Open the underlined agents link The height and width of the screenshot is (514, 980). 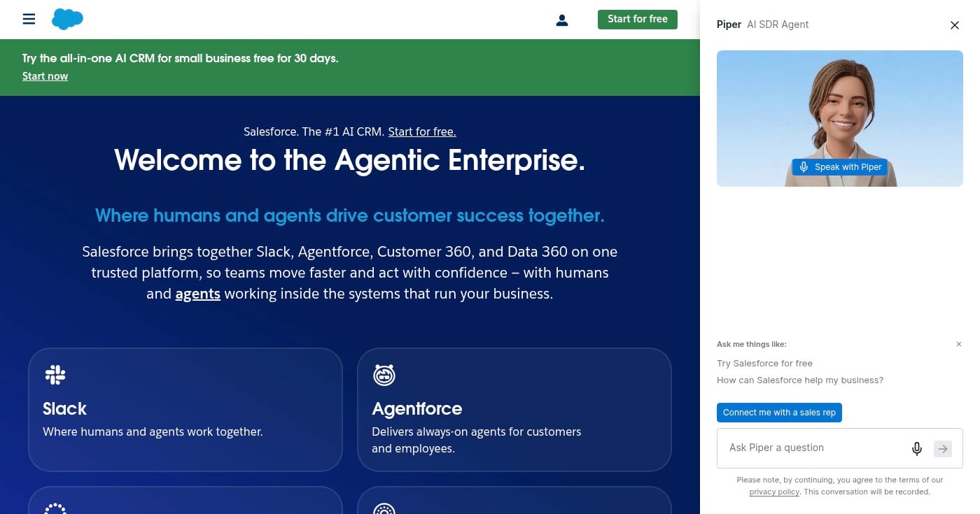click(198, 294)
